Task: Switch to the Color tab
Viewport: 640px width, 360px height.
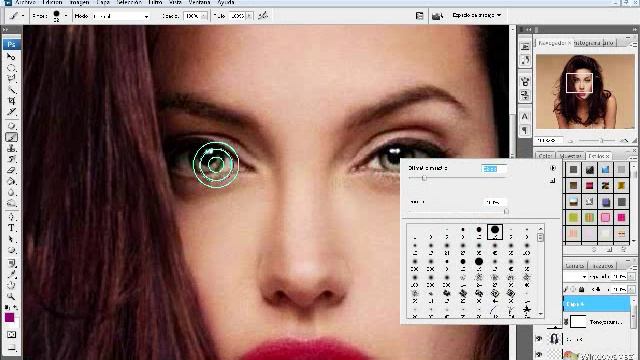Action: (545, 156)
